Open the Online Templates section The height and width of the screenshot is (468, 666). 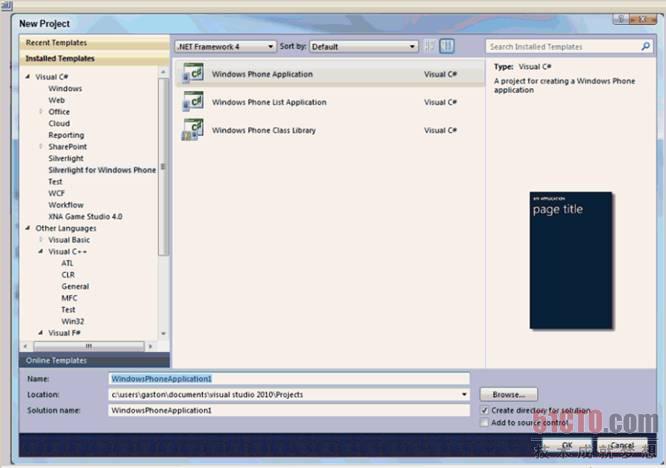(94, 360)
